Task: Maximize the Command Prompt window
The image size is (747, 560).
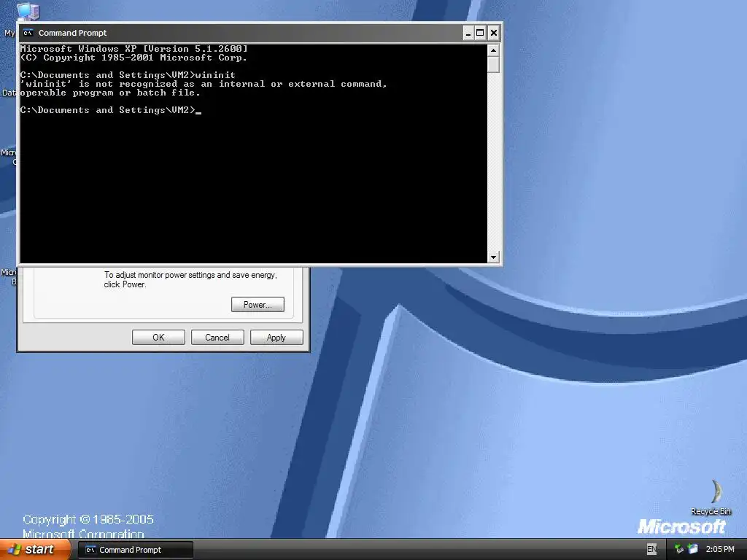Action: click(480, 33)
